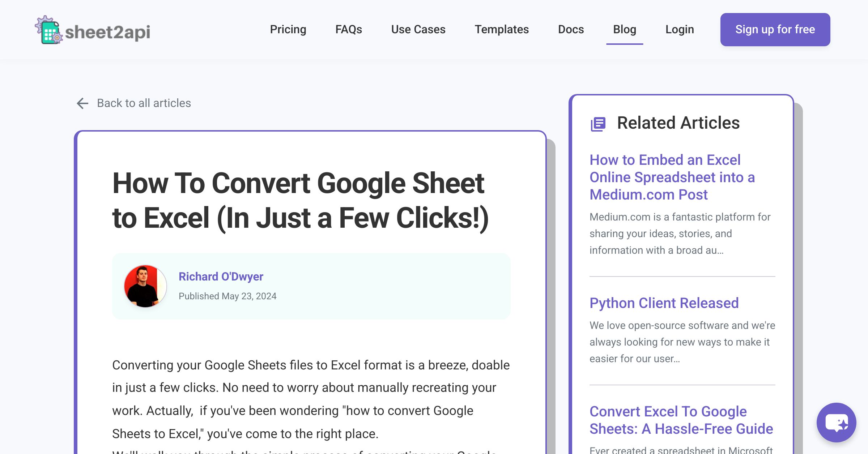
Task: Click the back arrow icon
Action: pos(82,103)
